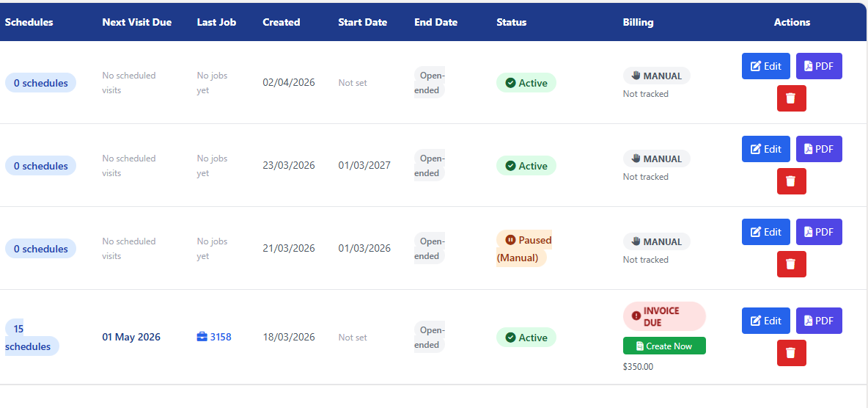Click MANUAL billing badge in 23/03/2026 row
The image size is (868, 408).
pyautogui.click(x=657, y=159)
